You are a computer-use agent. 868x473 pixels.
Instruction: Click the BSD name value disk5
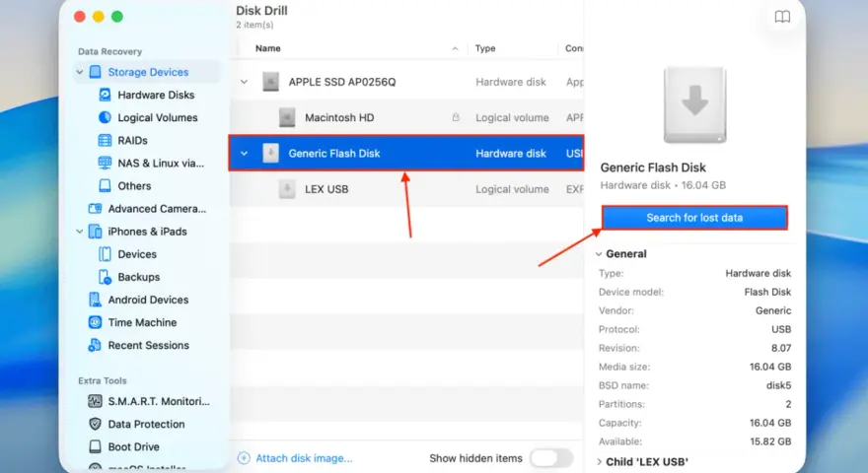click(778, 385)
